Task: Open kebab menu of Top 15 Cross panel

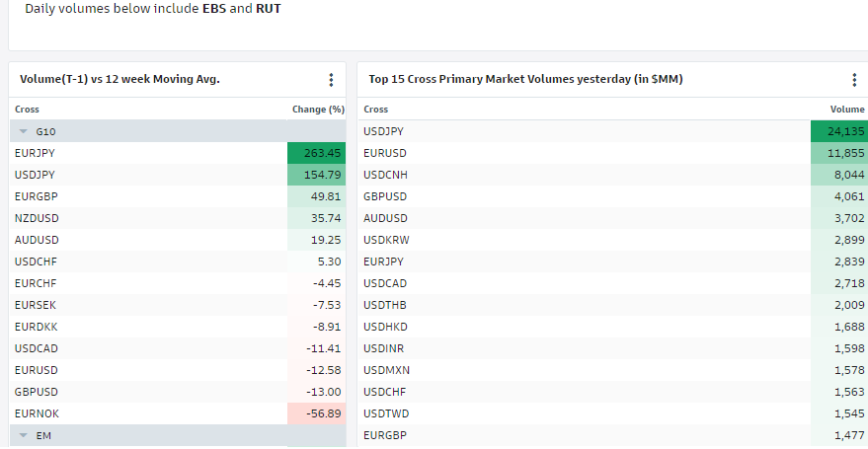Action: pyautogui.click(x=854, y=80)
